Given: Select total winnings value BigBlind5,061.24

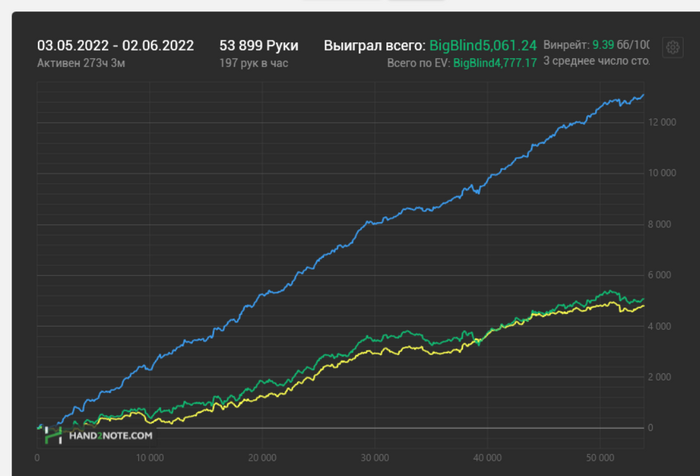Looking at the screenshot, I should click(x=483, y=46).
